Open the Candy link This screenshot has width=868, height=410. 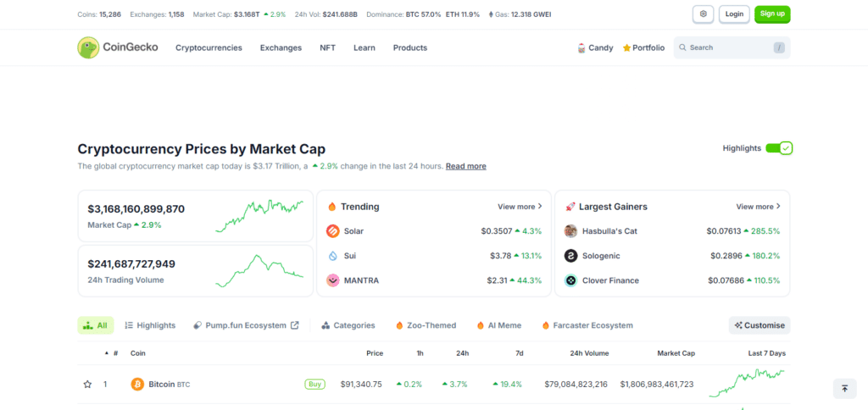pos(595,48)
